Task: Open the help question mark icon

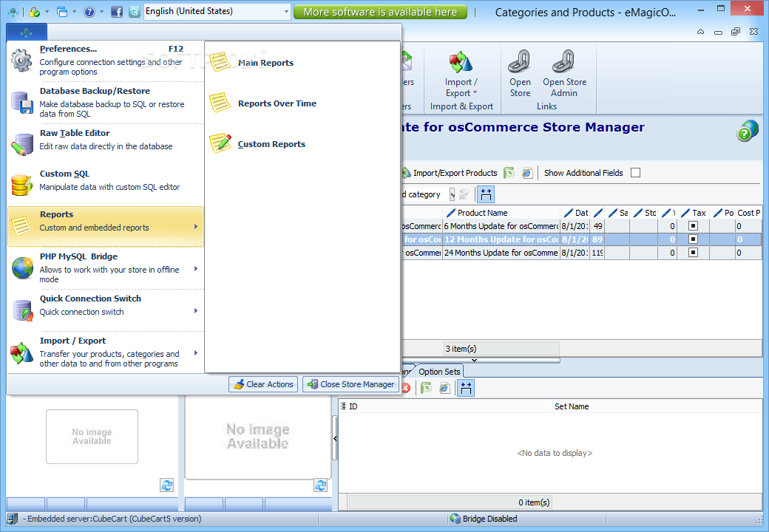Action: [x=89, y=12]
